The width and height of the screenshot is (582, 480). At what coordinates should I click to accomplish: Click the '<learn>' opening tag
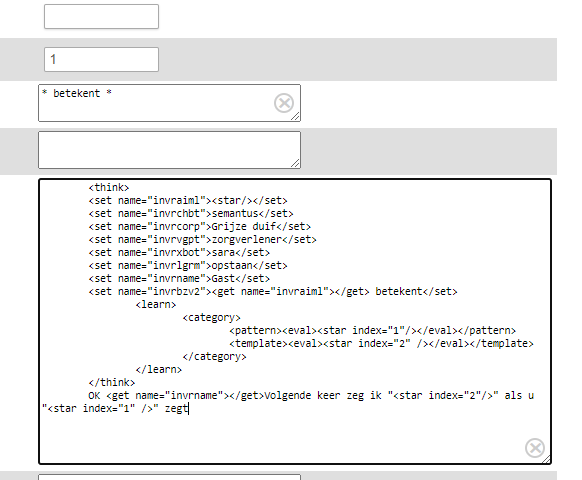tap(156, 304)
